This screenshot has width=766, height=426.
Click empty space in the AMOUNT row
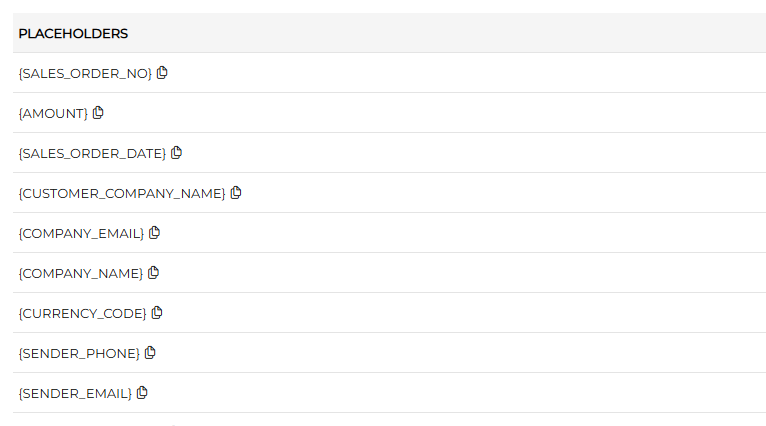(450, 113)
